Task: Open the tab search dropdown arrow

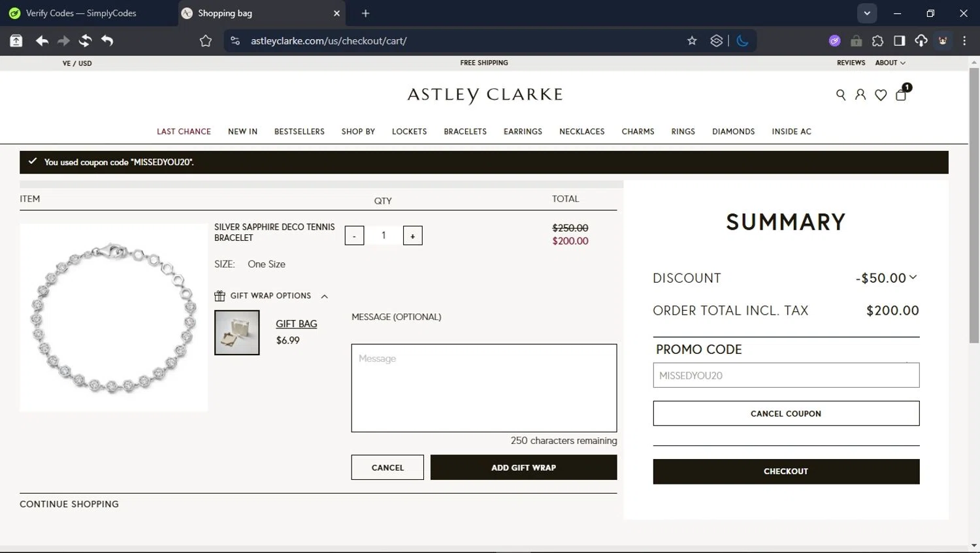Action: [x=867, y=13]
